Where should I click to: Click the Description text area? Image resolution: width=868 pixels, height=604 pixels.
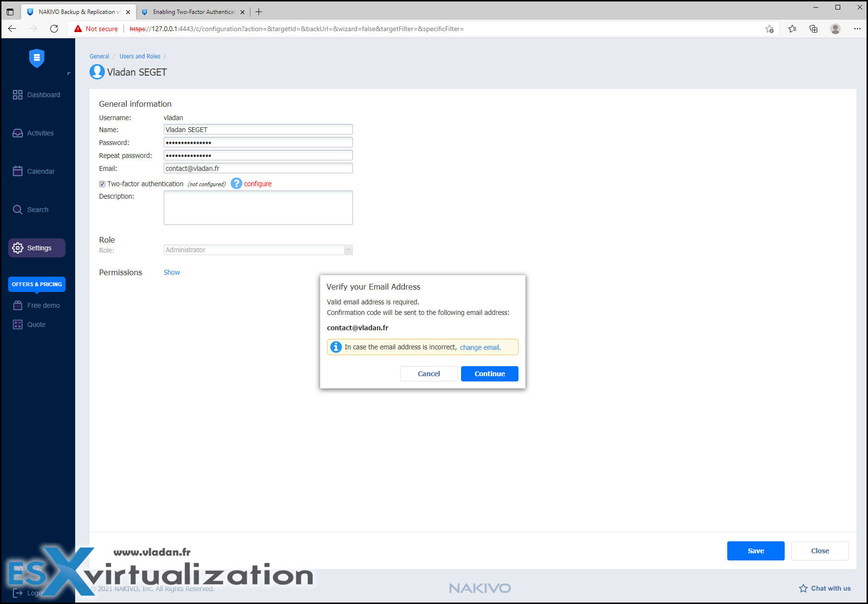[x=258, y=208]
